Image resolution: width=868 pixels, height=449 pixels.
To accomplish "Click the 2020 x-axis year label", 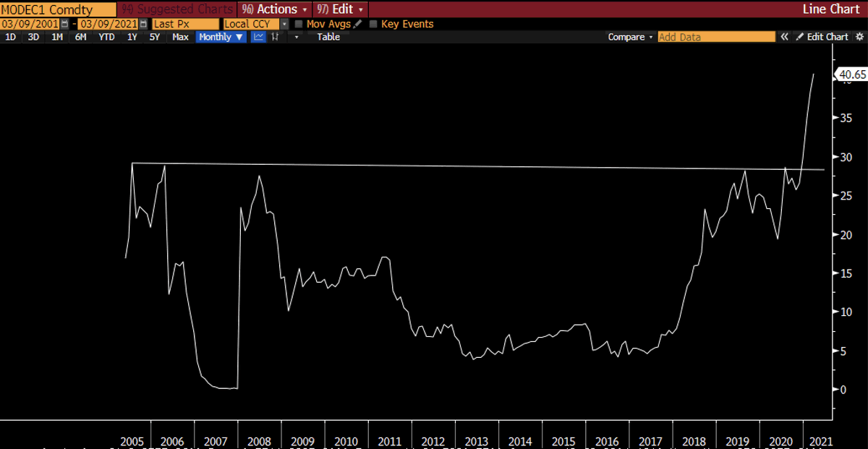I will coord(780,441).
